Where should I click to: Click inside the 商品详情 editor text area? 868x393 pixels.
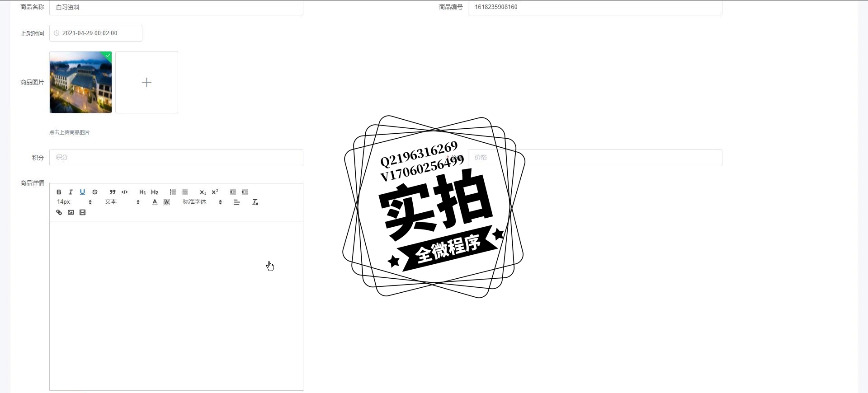point(176,305)
